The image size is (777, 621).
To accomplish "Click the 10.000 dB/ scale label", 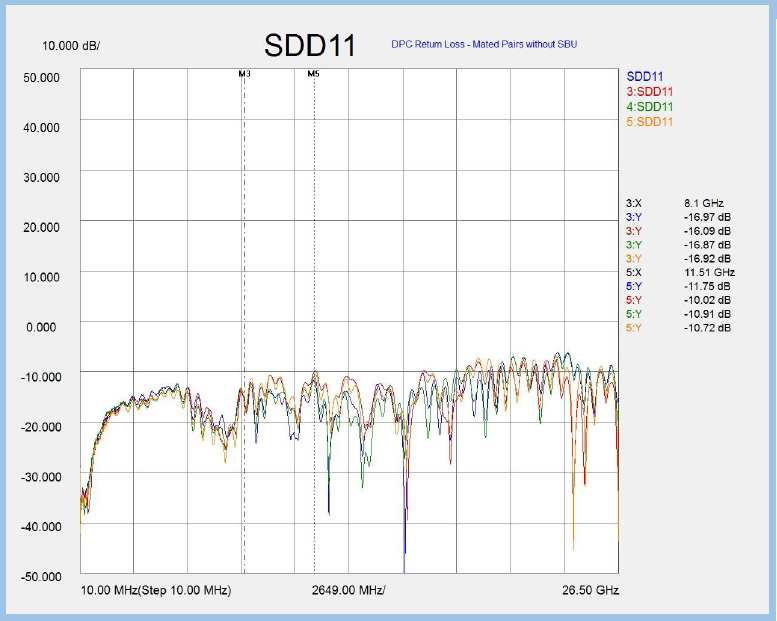I will click(71, 46).
